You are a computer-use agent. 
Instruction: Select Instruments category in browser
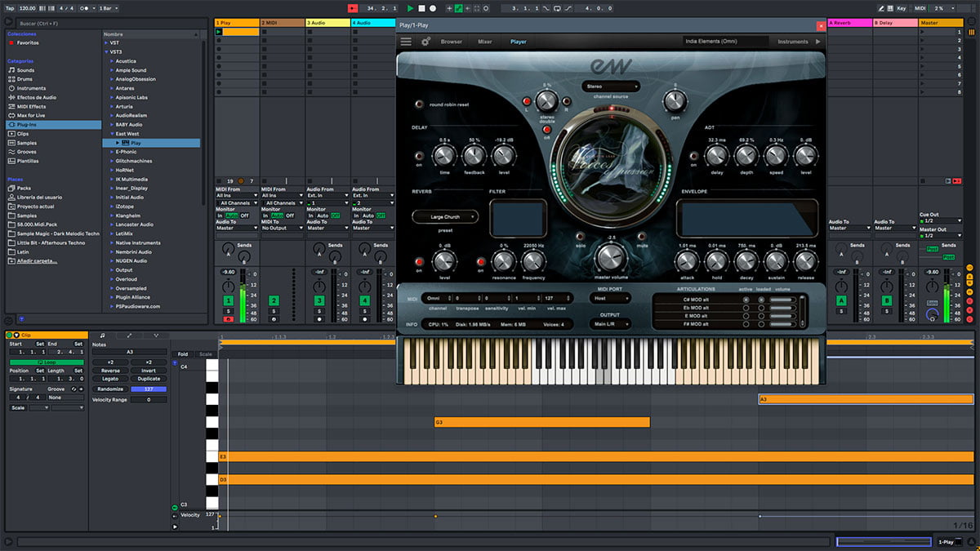coord(30,88)
